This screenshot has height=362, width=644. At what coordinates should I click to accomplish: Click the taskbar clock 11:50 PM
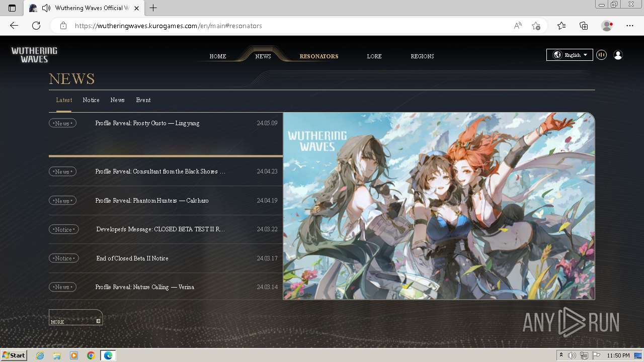618,355
